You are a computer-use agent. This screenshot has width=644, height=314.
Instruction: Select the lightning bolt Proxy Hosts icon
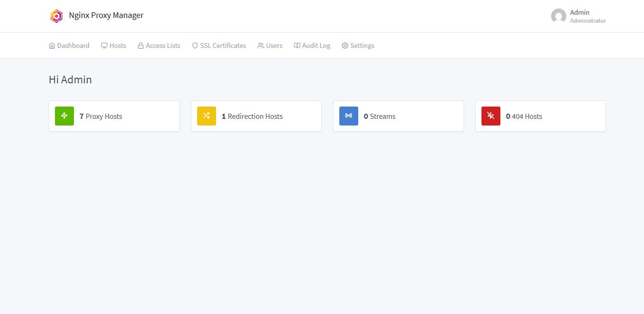64,116
